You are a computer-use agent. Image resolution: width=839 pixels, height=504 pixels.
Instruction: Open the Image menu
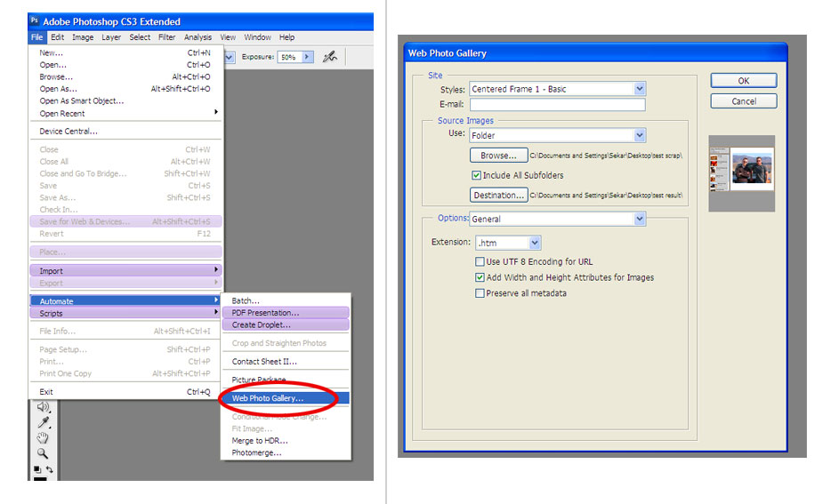pos(83,37)
